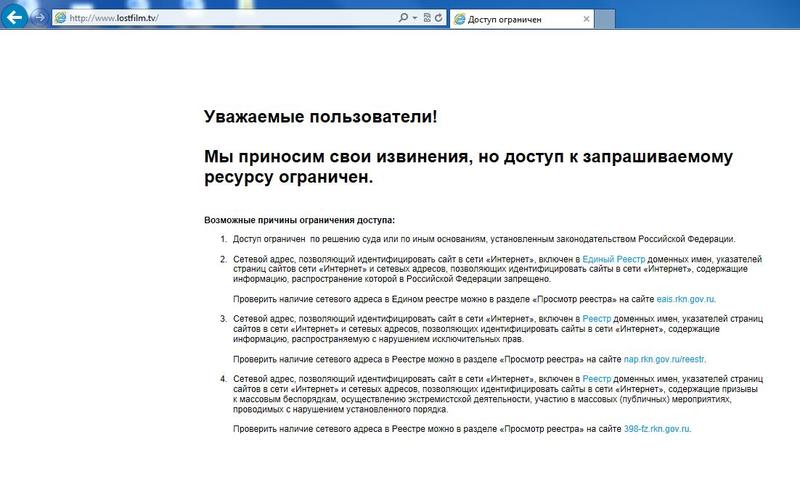Click the IE icon on the Доступ ограничен tab
This screenshot has height=487, width=800.
[460, 19]
